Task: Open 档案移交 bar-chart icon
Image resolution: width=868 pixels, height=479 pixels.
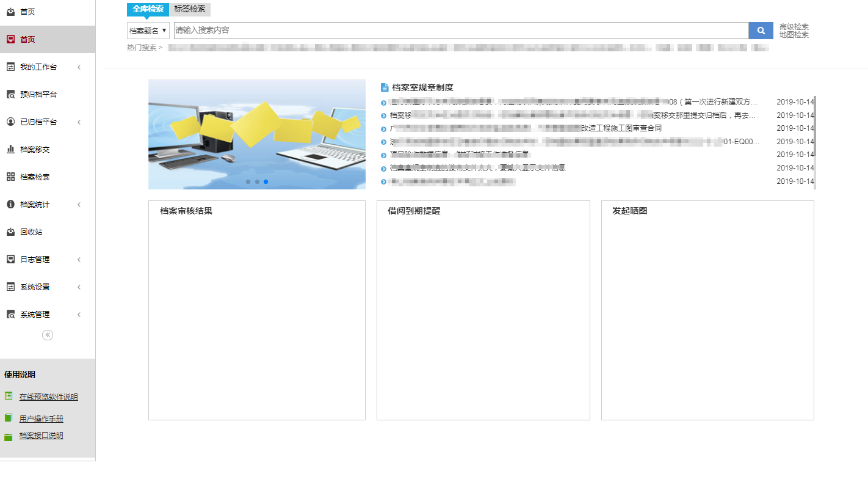Action: tap(10, 149)
